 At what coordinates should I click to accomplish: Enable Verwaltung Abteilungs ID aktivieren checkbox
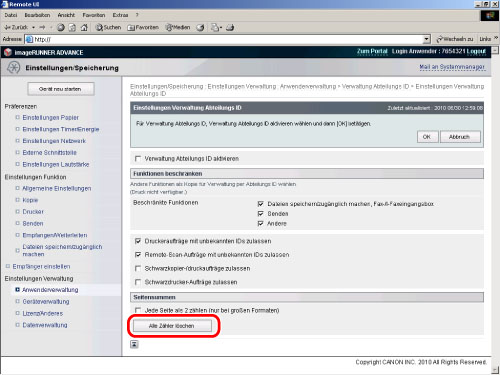click(x=138, y=159)
